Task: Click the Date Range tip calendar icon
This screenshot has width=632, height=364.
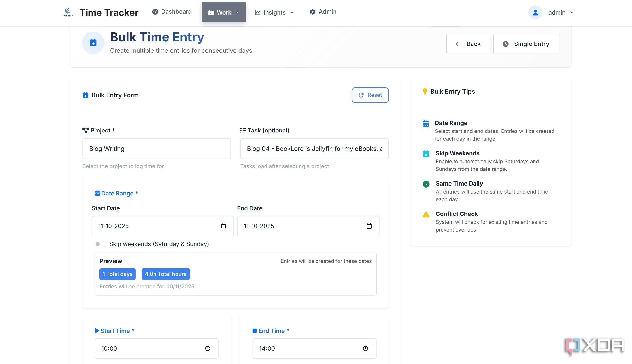Action: pos(425,124)
